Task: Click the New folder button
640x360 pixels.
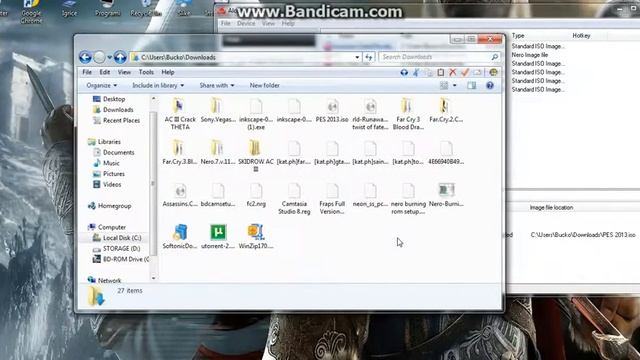Action: [264, 85]
